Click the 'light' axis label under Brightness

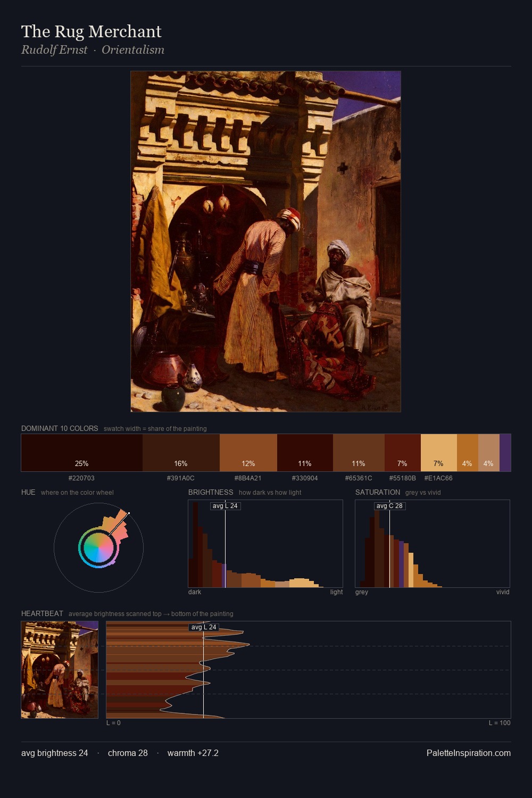coord(336,592)
